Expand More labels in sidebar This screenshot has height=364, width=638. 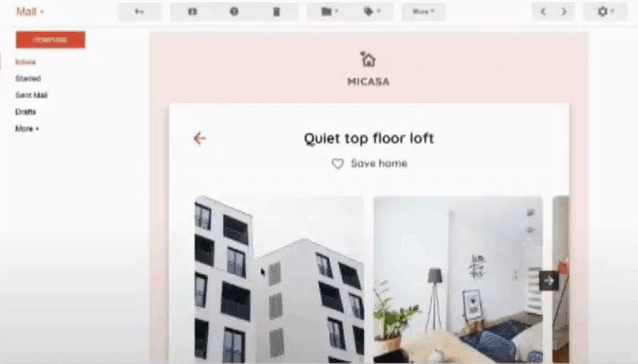(x=27, y=129)
